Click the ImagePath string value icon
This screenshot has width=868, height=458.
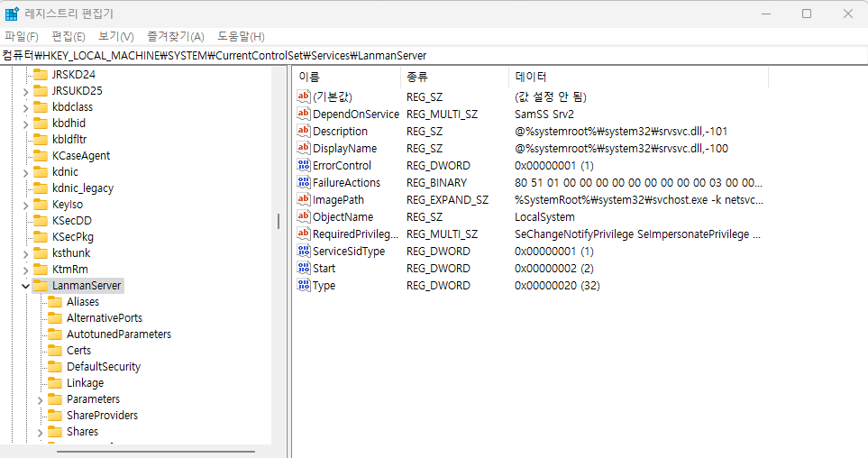(x=303, y=200)
